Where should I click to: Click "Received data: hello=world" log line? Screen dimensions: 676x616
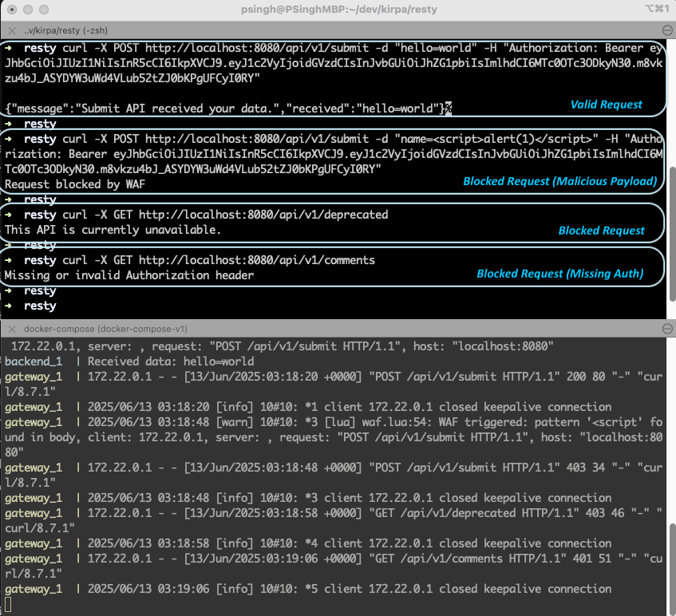171,361
